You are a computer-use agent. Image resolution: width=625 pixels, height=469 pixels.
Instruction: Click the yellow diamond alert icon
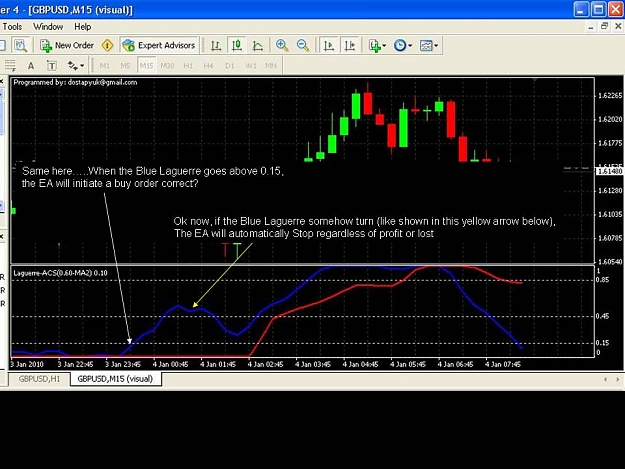[107, 45]
